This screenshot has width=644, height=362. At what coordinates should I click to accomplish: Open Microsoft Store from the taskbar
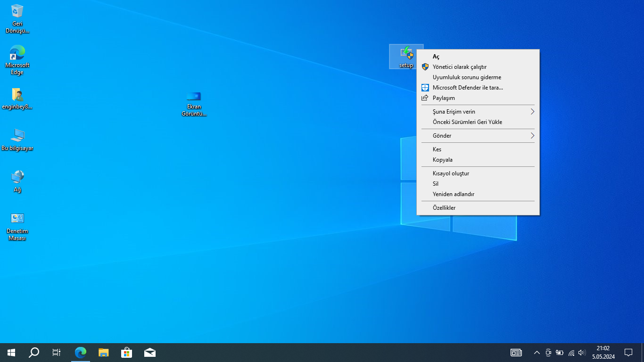click(x=127, y=353)
